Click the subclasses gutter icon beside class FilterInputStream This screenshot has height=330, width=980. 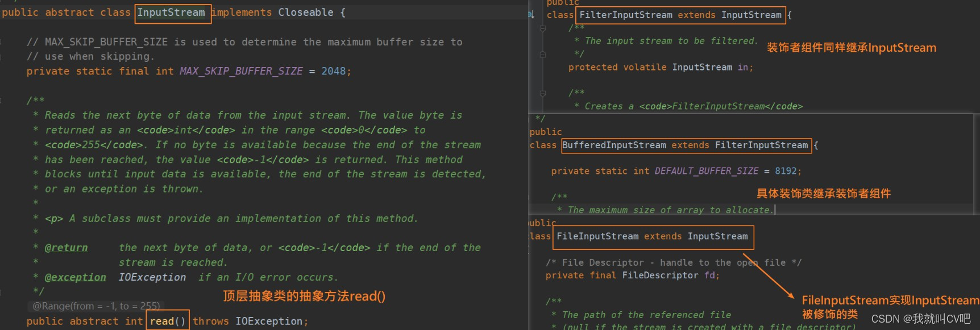pyautogui.click(x=531, y=15)
